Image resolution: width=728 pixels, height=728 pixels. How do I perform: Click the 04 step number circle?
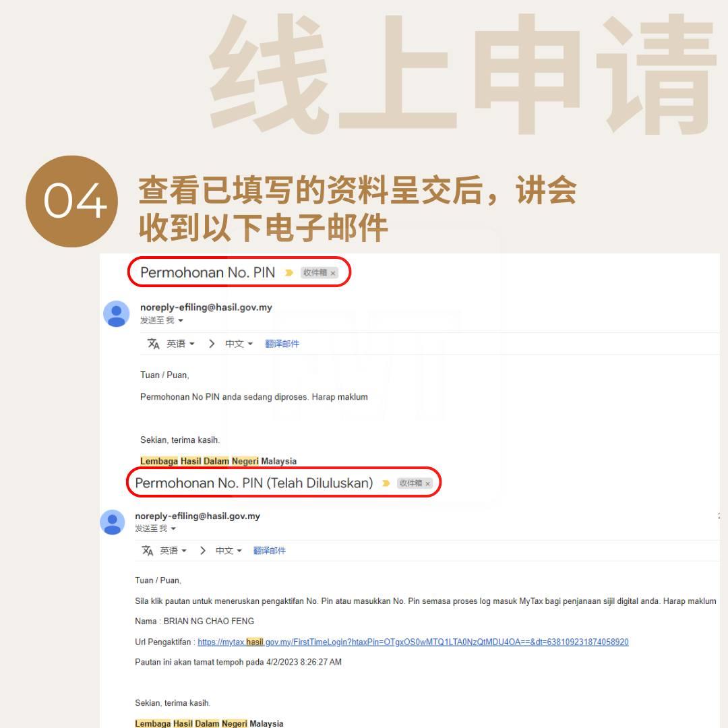(72, 201)
